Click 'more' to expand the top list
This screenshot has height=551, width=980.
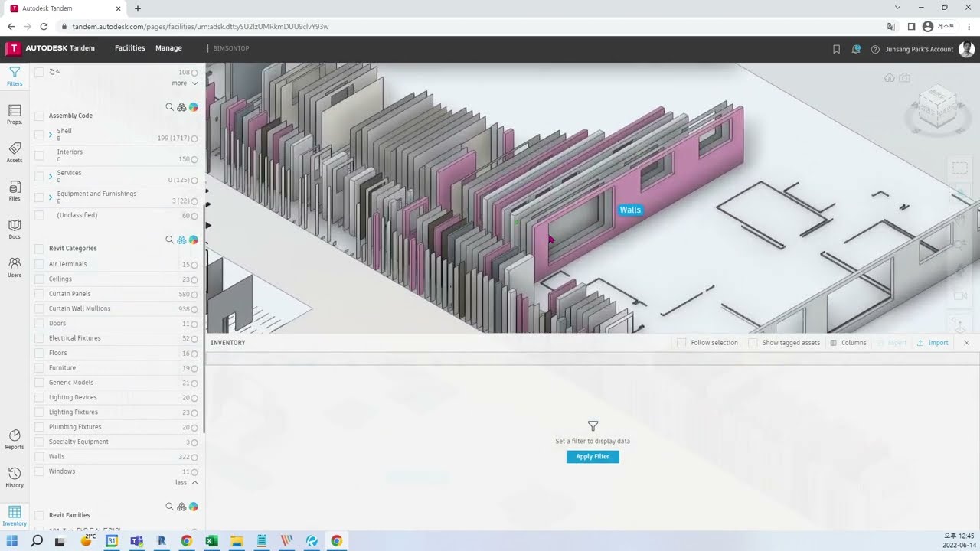pos(185,83)
